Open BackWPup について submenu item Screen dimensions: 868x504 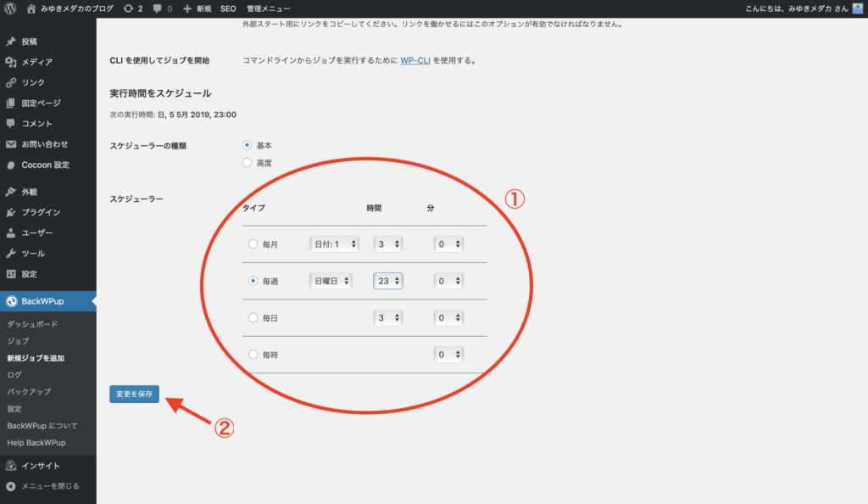click(42, 426)
